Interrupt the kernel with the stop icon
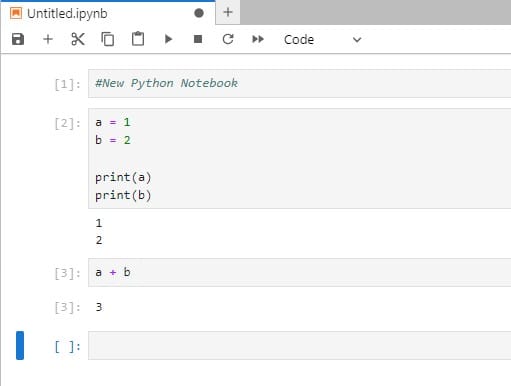Image resolution: width=511 pixels, height=386 pixels. [198, 39]
